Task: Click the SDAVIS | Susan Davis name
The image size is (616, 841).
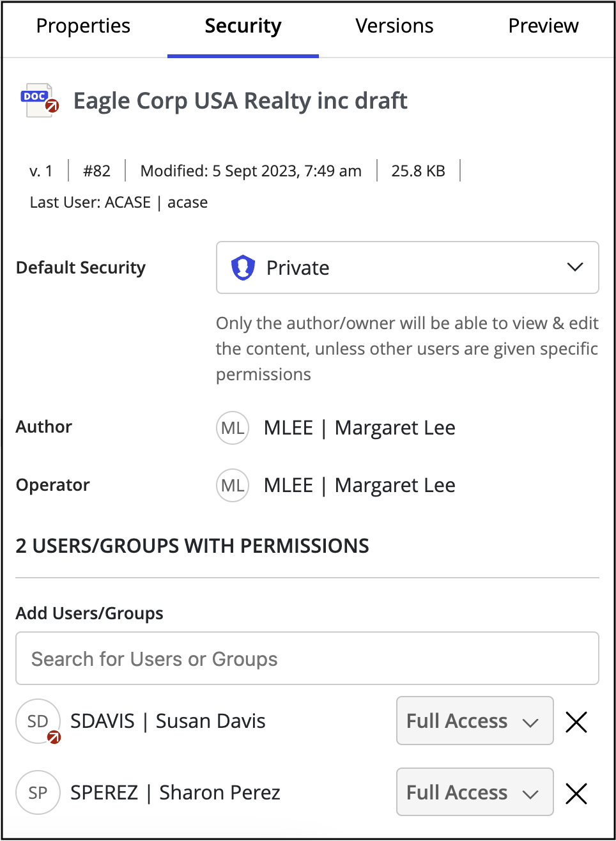Action: point(168,721)
